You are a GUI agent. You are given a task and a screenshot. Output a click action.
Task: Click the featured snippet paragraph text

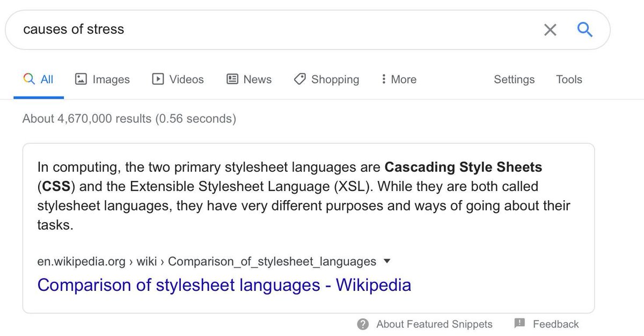click(304, 195)
